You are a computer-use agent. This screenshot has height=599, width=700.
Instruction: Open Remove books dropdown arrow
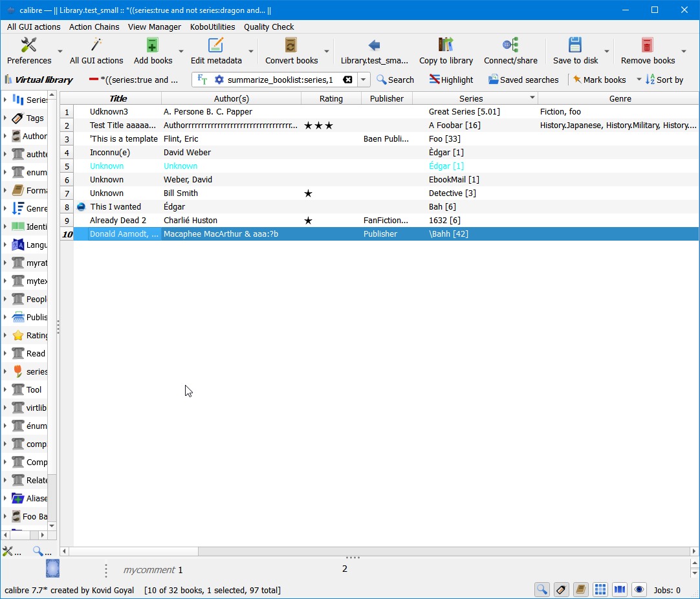point(683,51)
